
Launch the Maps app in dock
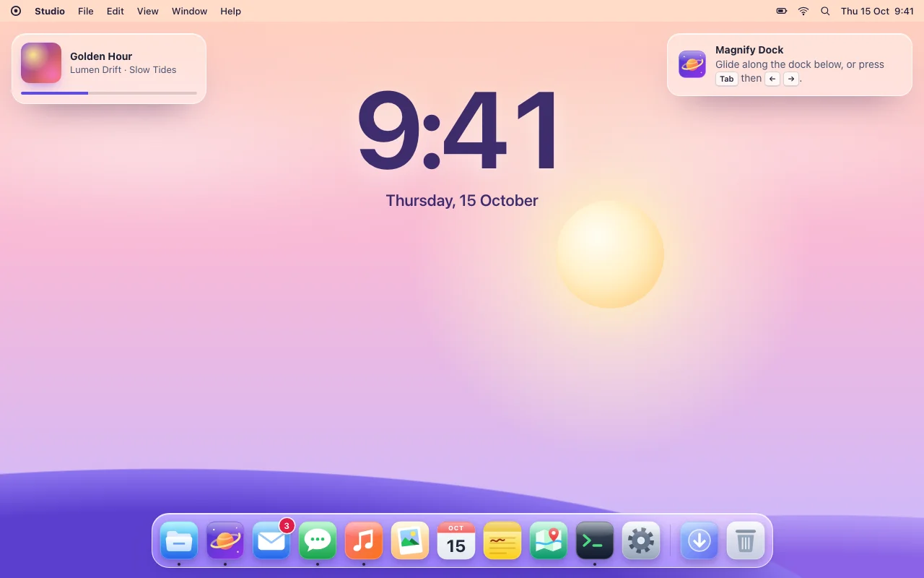pyautogui.click(x=549, y=540)
